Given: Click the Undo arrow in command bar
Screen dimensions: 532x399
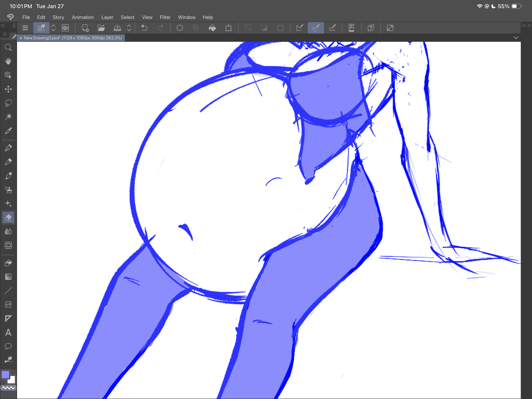Looking at the screenshot, I should tap(144, 28).
